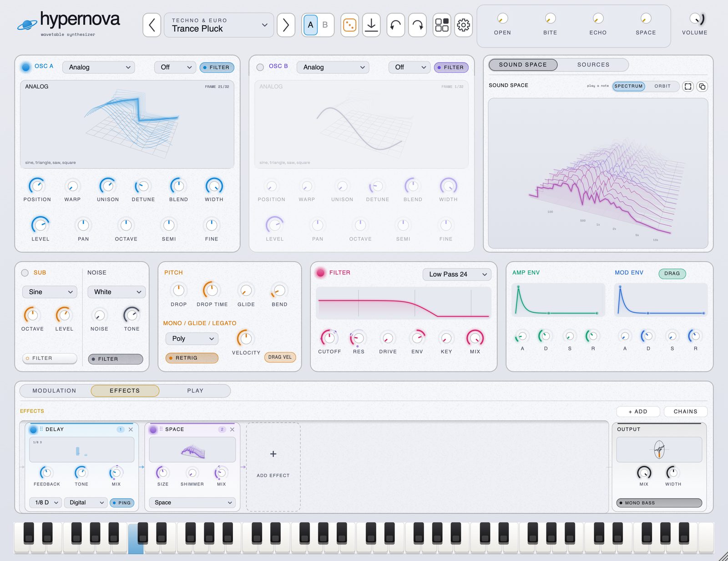Remove the Delay effect with its X
The height and width of the screenshot is (561, 728).
(131, 429)
